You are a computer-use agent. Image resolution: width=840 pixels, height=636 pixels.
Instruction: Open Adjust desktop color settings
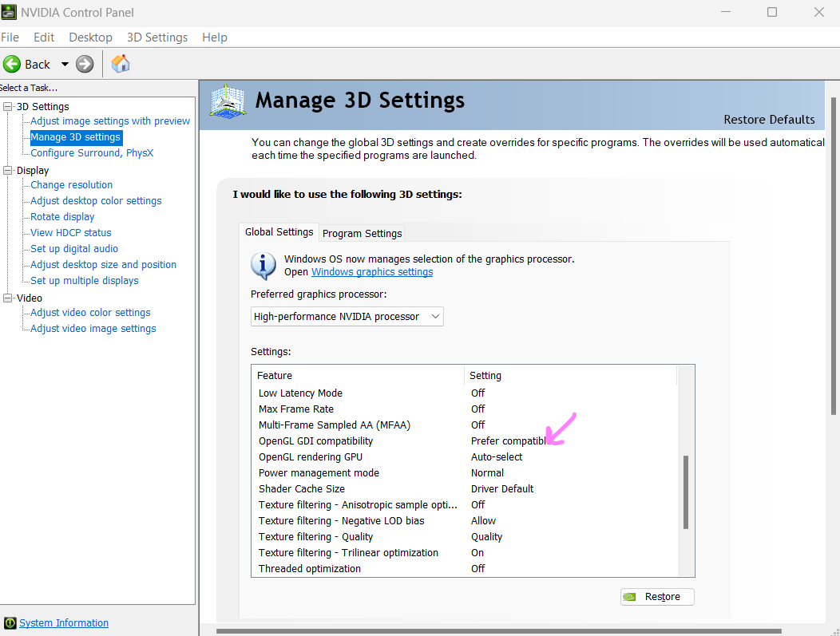[x=96, y=201]
